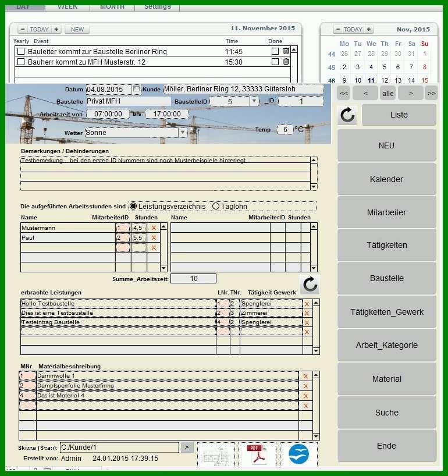The image size is (448, 476).
Task: Open the Kalender button
Action: coord(386,179)
